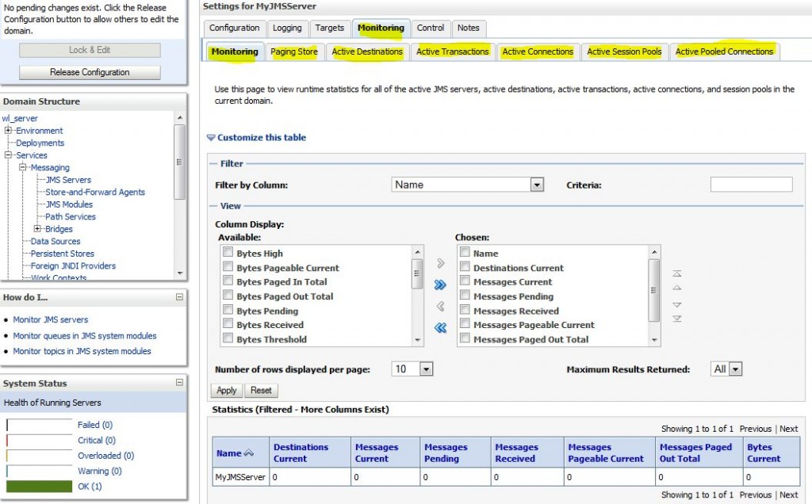Click the Failed (0) server status link
812x504 pixels.
tap(95, 425)
